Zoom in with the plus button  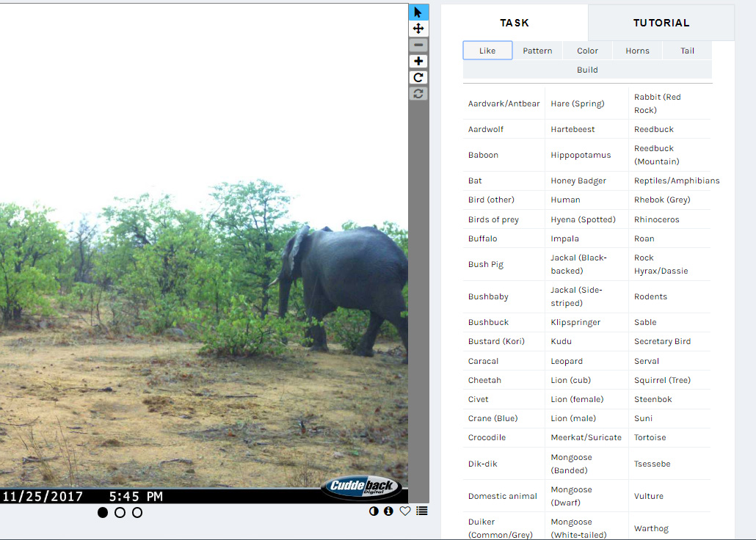point(418,61)
